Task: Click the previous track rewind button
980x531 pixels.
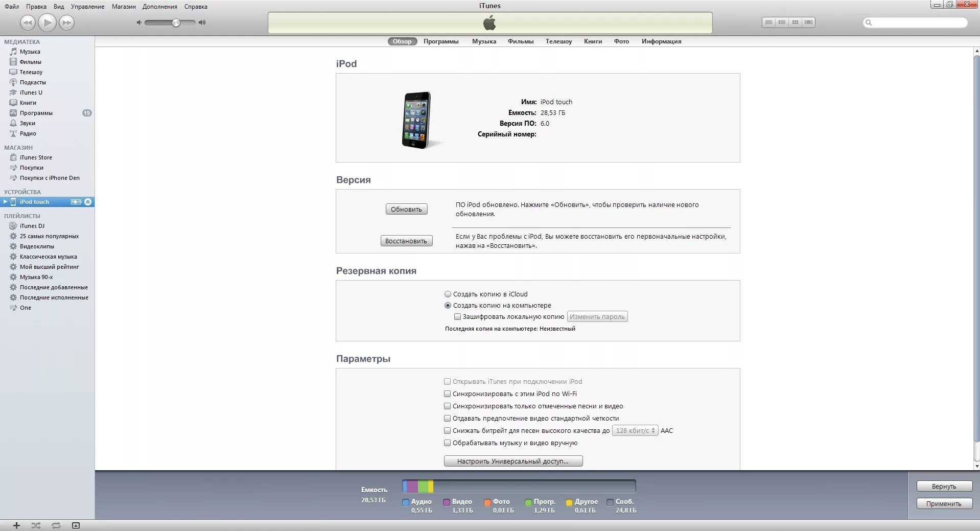Action: (x=28, y=22)
